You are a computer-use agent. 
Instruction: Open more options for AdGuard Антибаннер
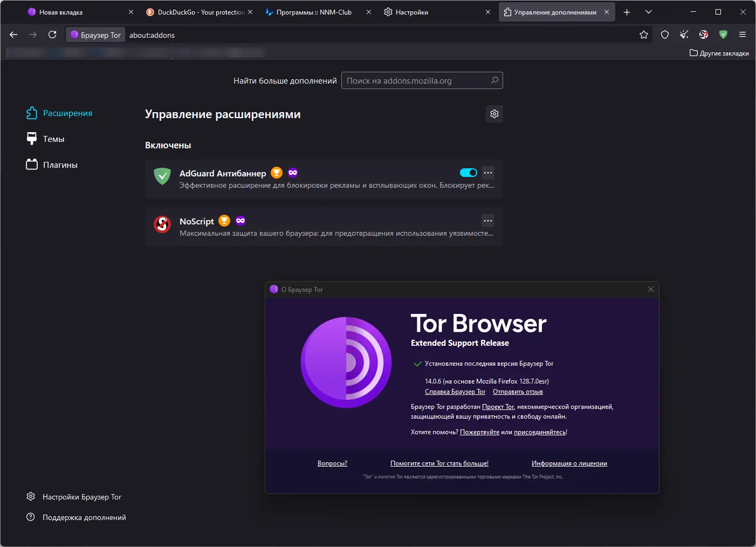(x=488, y=173)
